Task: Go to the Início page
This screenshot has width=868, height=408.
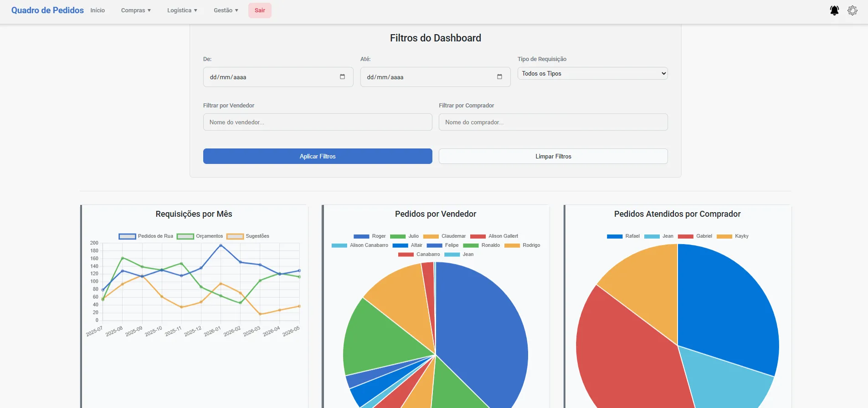Action: 98,10
